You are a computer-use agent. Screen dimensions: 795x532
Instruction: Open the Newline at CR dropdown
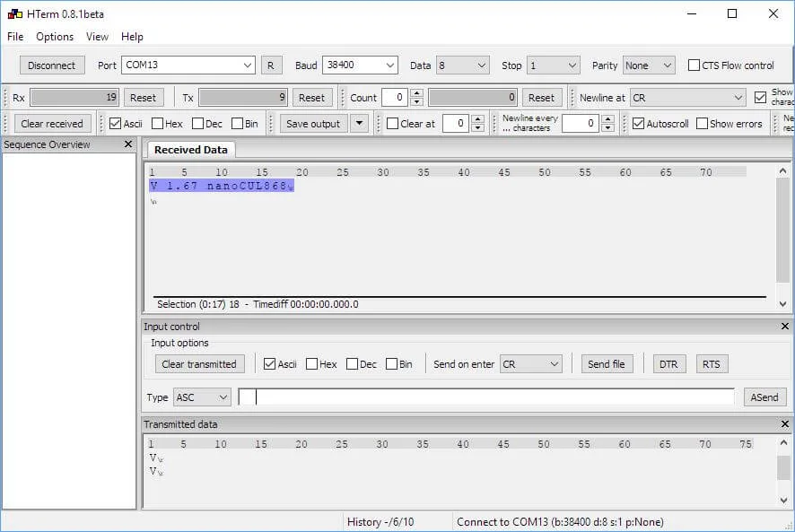tap(688, 98)
